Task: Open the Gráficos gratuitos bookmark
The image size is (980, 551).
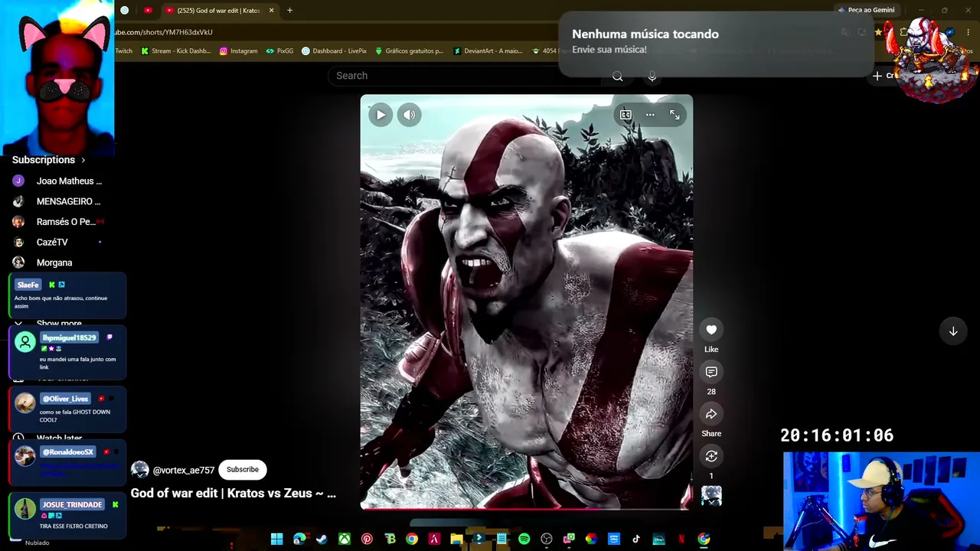Action: [409, 51]
